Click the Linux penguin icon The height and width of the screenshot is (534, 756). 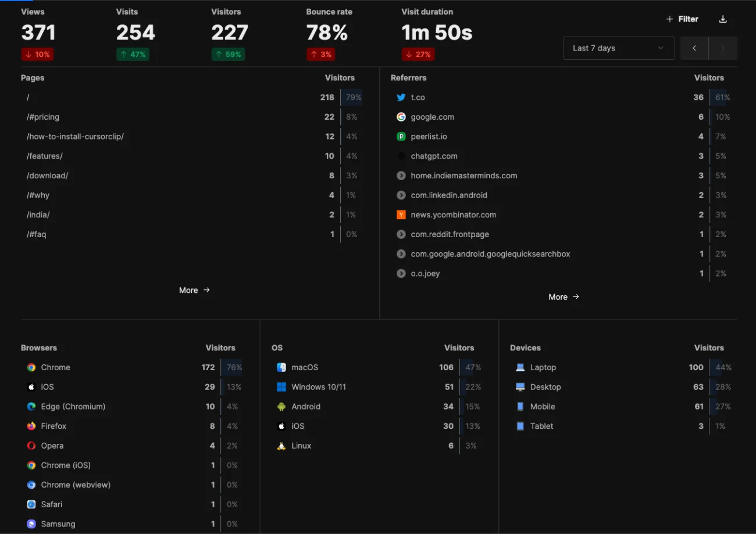click(281, 446)
